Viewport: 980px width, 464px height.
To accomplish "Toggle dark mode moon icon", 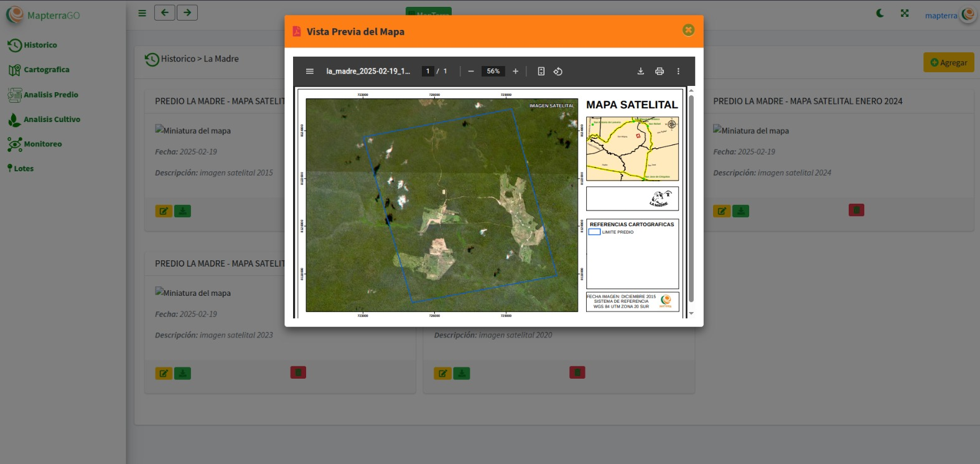I will (880, 13).
